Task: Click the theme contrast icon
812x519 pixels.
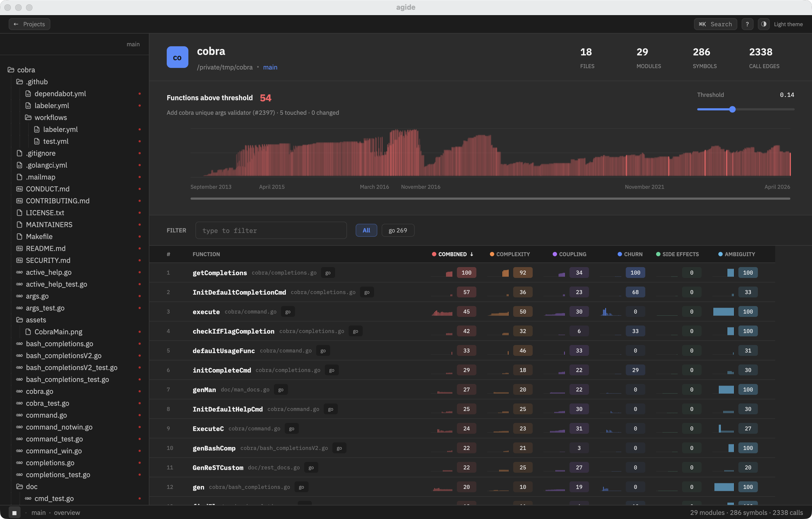Action: 764,24
